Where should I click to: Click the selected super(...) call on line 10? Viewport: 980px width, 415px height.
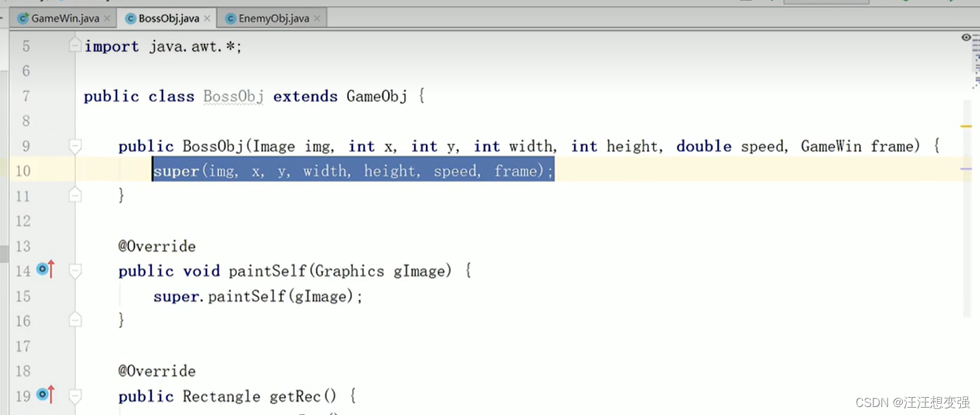point(354,171)
